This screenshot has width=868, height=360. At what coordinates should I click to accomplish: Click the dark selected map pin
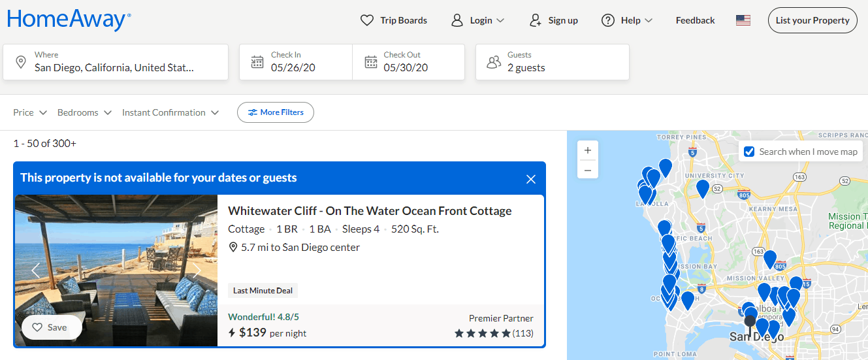click(750, 322)
